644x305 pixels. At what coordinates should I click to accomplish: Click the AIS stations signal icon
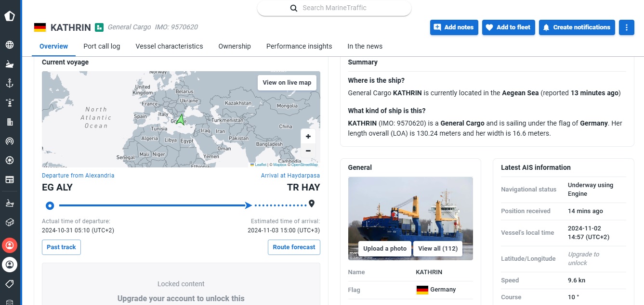point(10,141)
